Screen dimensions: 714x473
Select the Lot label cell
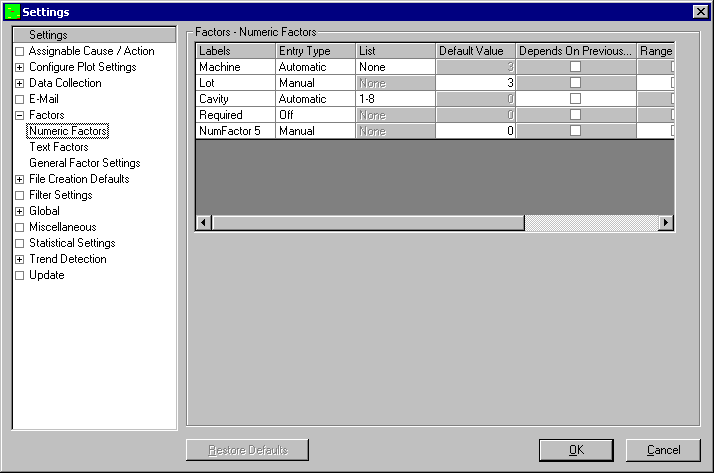point(235,83)
